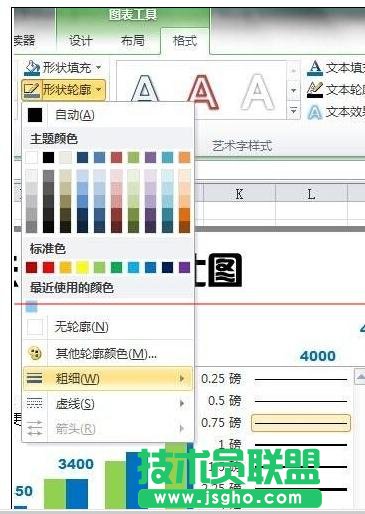This screenshot has width=365, height=514.
Task: Select column K header
Action: point(239,193)
